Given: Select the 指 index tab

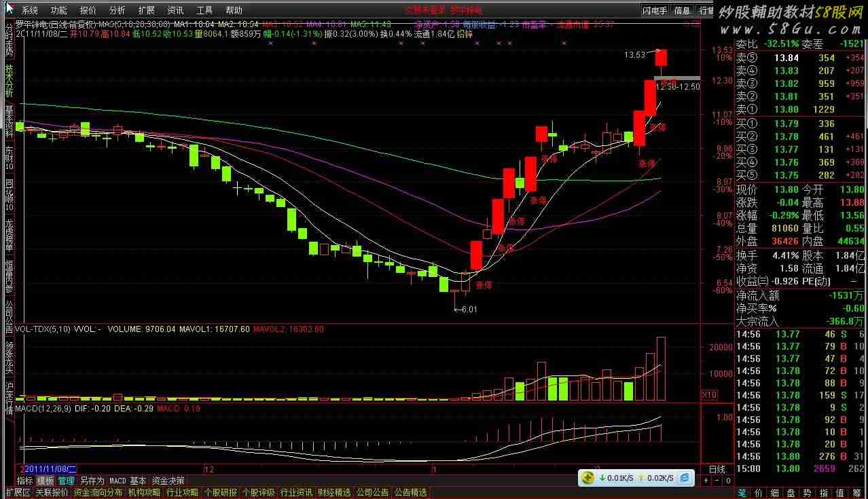Looking at the screenshot, I should (824, 493).
